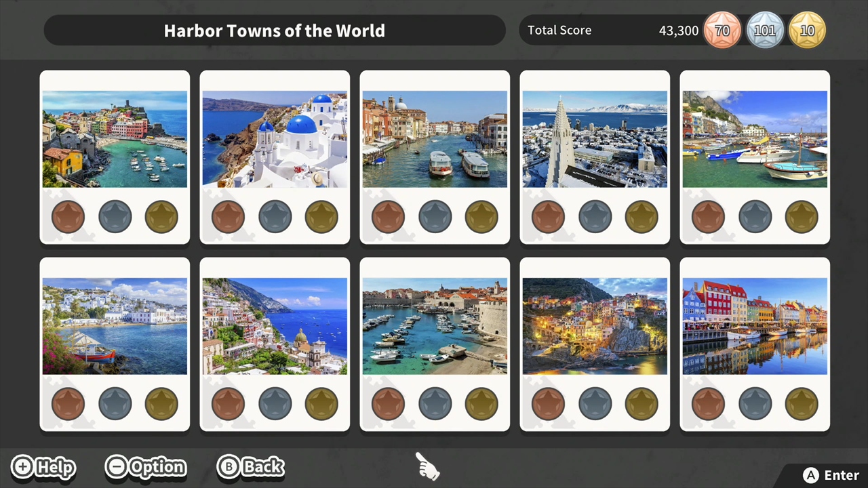This screenshot has height=488, width=868.
Task: Go back using the B Back button
Action: point(251,467)
